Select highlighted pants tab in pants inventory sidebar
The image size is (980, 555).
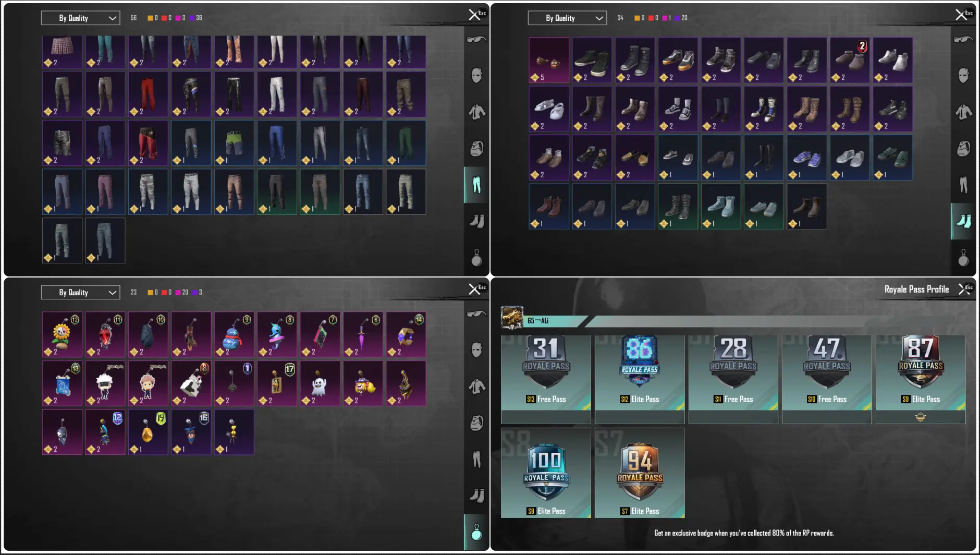[476, 185]
